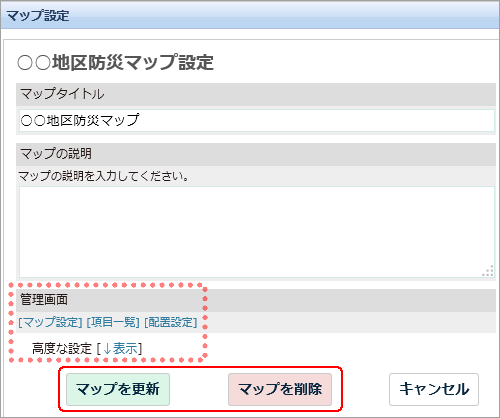Cancel the dialog with キャンセル
500x418 pixels.
(x=434, y=389)
